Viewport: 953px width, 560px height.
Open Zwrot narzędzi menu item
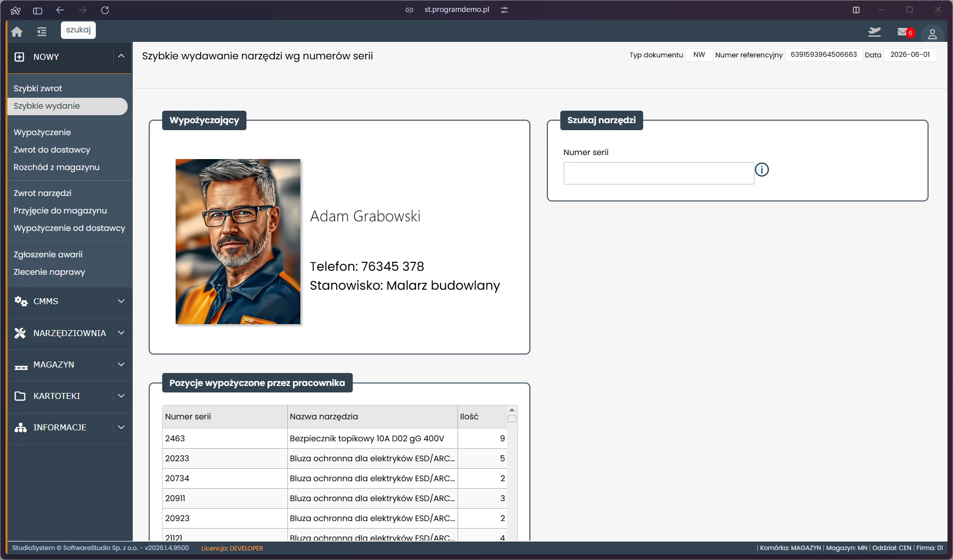[x=42, y=193]
